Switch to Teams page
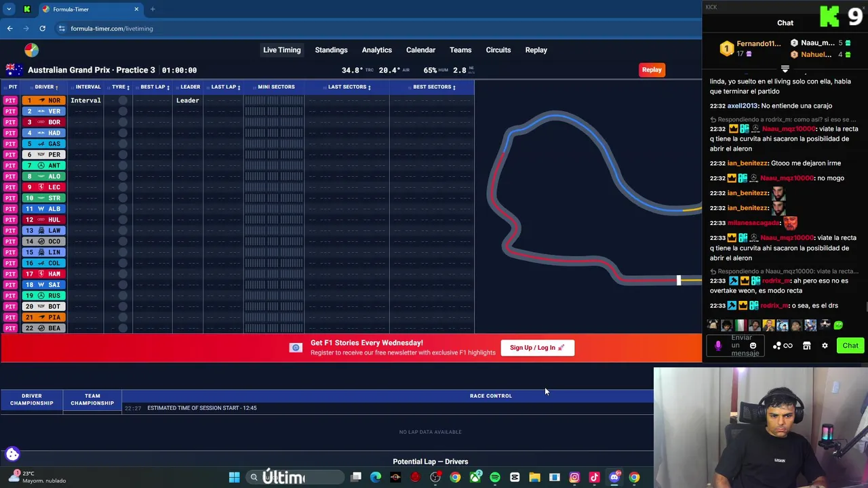 point(460,50)
